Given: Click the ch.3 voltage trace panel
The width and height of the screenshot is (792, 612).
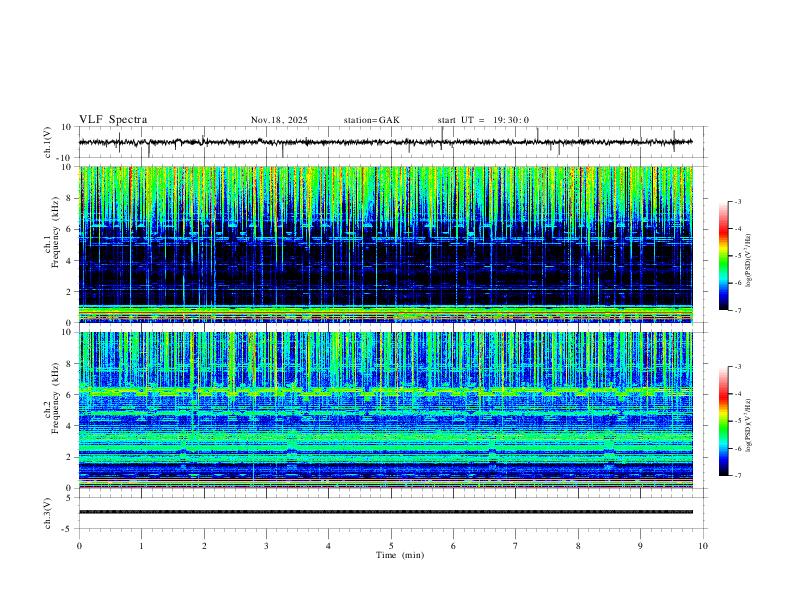Looking at the screenshot, I should [x=393, y=513].
